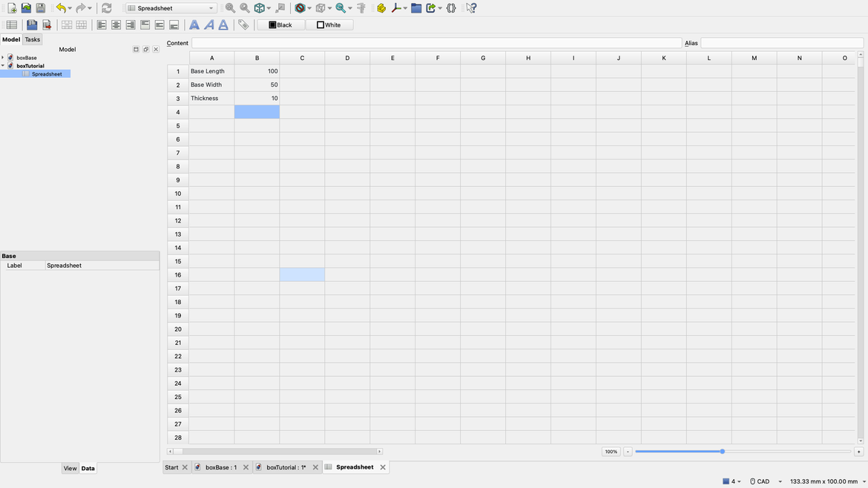Click the Undo toolbar icon
868x488 pixels.
pos(61,7)
